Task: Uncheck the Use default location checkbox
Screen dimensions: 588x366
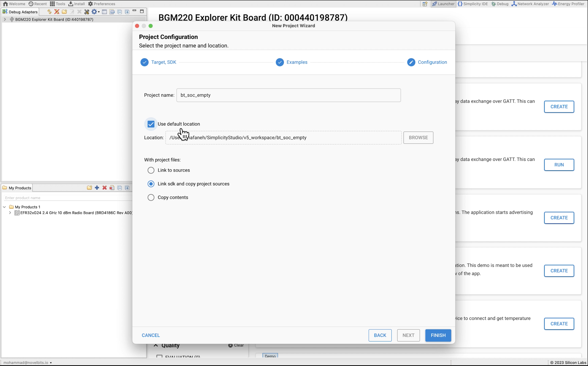Action: coord(151,124)
